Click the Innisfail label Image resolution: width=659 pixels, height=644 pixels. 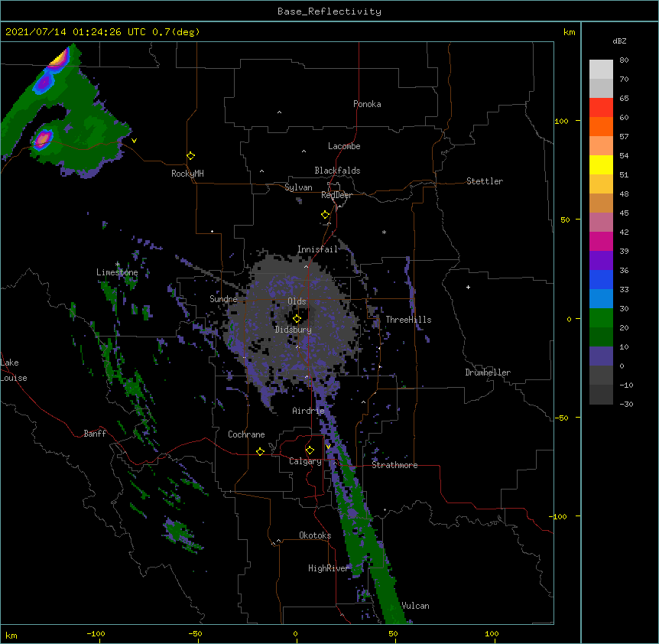(x=318, y=249)
